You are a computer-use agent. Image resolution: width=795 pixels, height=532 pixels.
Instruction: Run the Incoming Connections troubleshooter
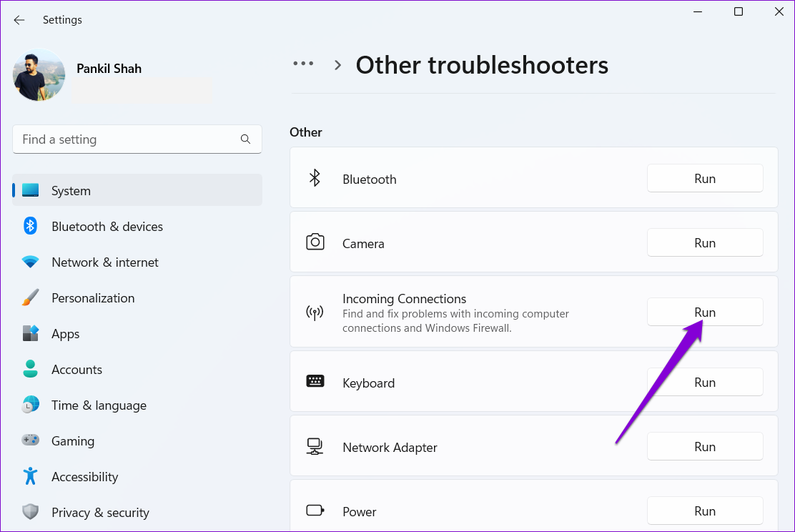tap(705, 312)
